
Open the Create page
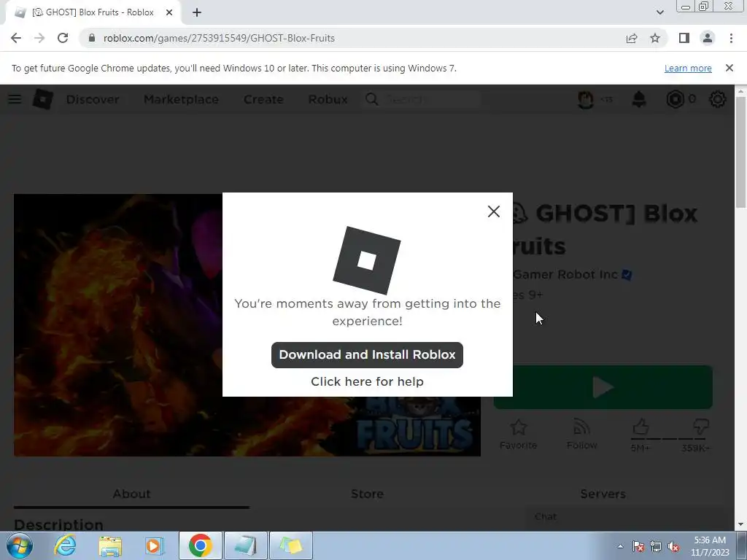(263, 99)
